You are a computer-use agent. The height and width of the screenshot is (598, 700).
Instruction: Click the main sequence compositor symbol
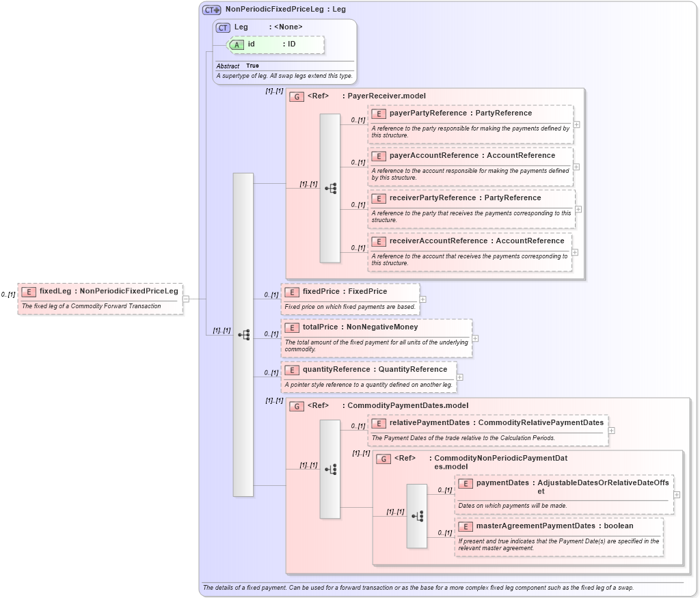click(x=243, y=335)
